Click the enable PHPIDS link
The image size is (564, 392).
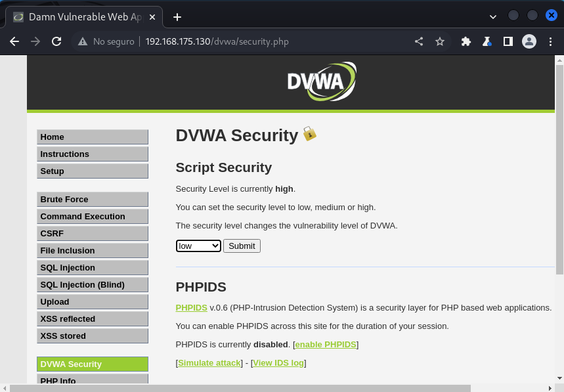[x=326, y=345]
